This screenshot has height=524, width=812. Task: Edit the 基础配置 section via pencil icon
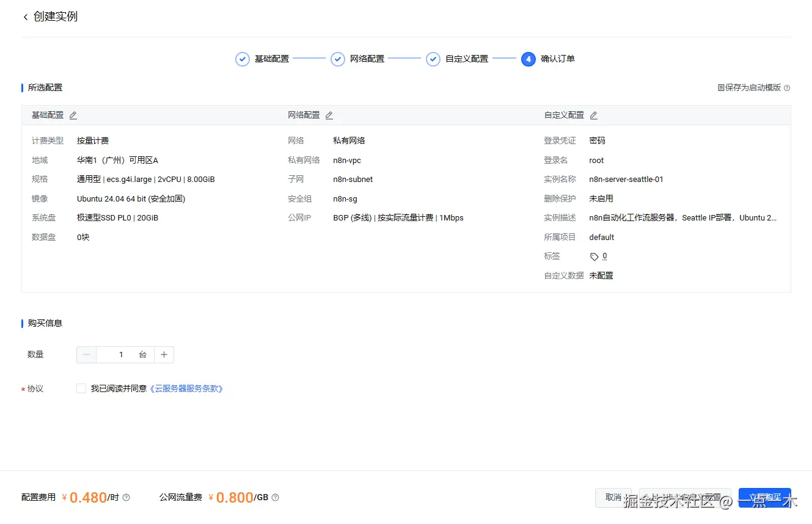73,115
